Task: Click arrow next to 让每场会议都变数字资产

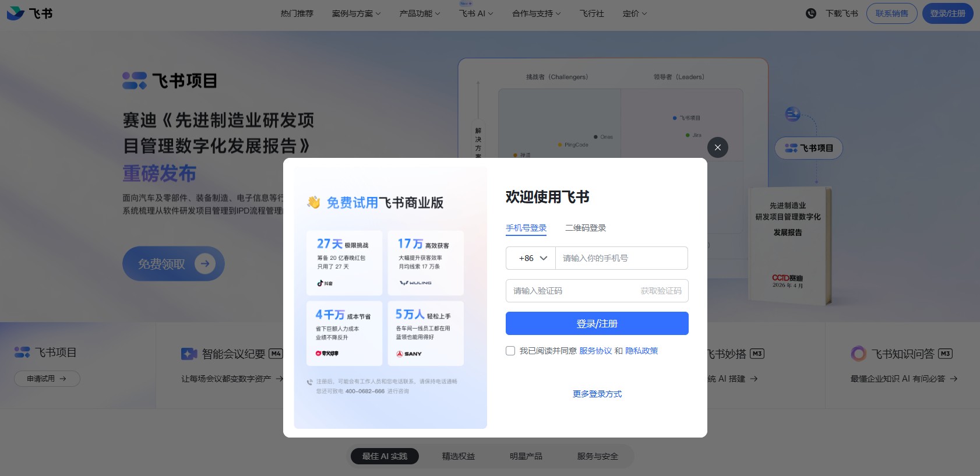Action: click(280, 379)
